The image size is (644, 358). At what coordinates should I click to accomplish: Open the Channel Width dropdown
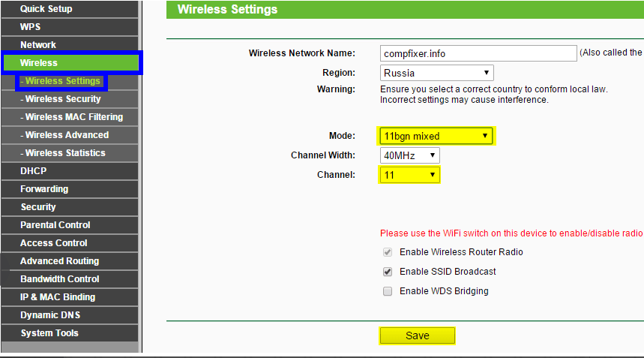coord(409,155)
